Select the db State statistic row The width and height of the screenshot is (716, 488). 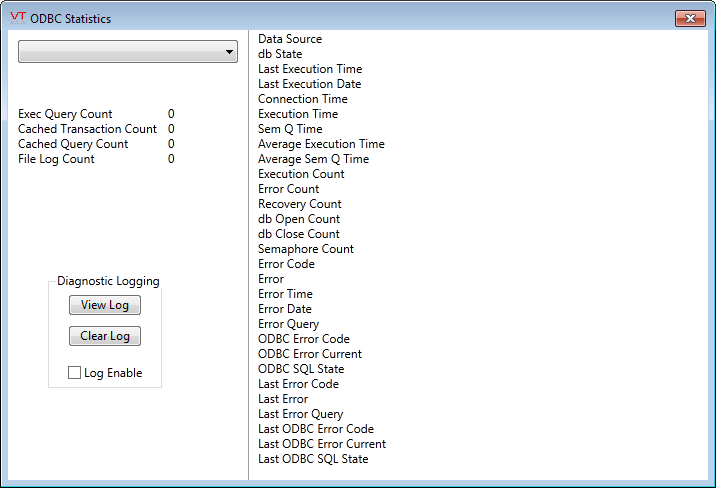tap(280, 54)
